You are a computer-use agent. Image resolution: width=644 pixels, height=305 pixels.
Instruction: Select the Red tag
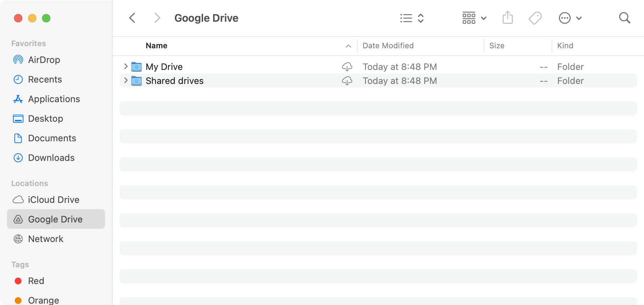coord(36,281)
